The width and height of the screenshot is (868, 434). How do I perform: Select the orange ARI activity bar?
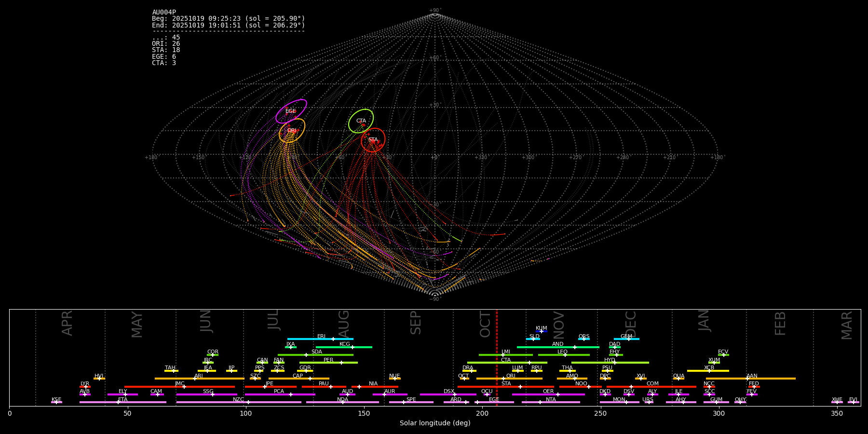(x=199, y=379)
